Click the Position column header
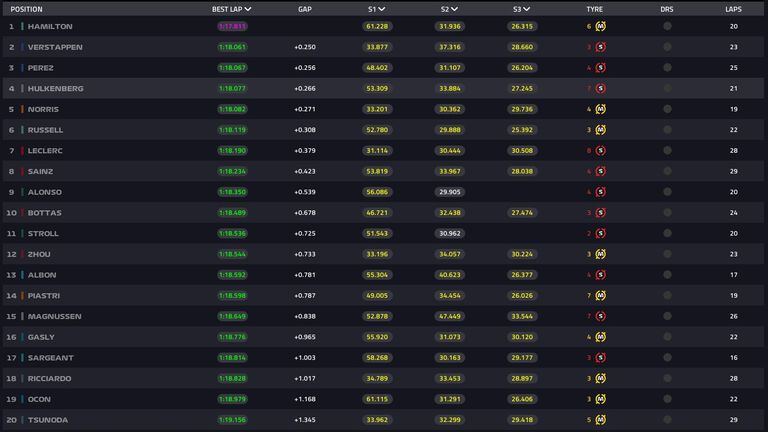This screenshot has width=768, height=432. tap(26, 9)
